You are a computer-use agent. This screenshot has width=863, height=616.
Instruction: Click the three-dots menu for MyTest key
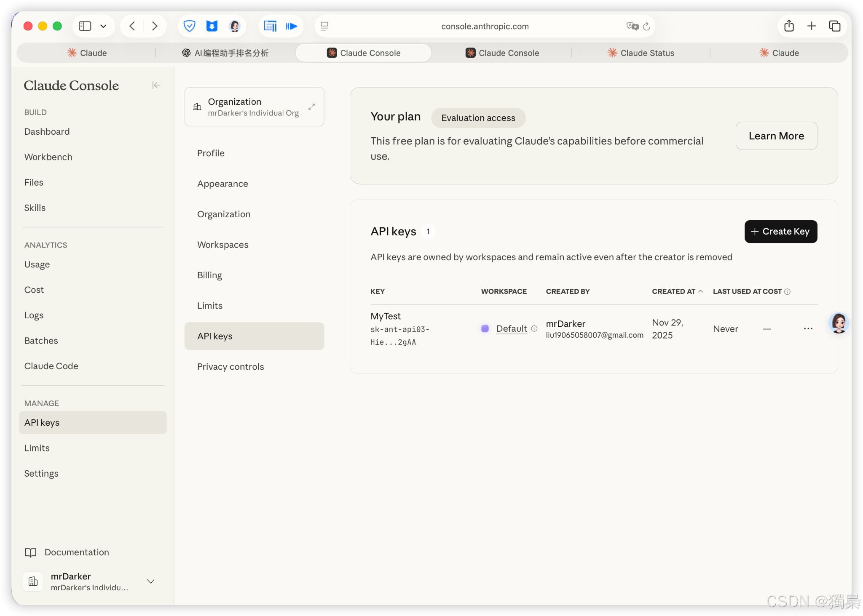click(x=808, y=328)
